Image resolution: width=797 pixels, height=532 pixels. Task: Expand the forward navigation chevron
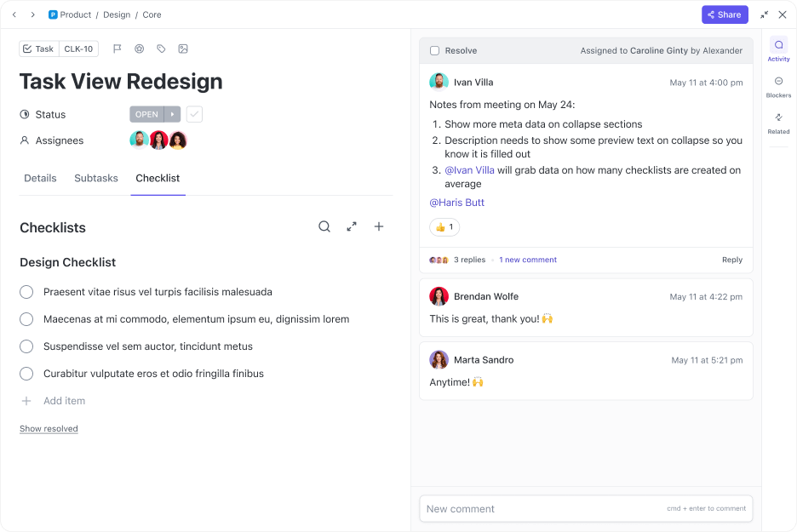pos(32,14)
